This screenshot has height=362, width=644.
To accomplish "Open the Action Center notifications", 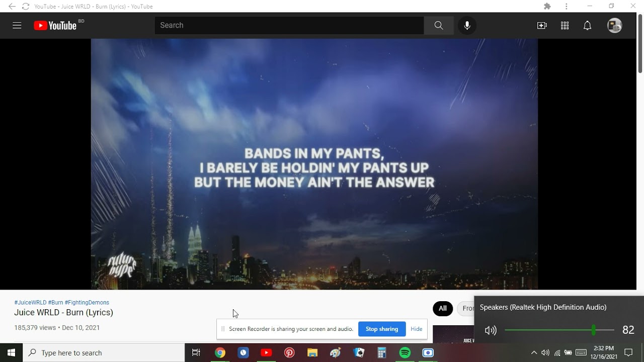I will (628, 352).
